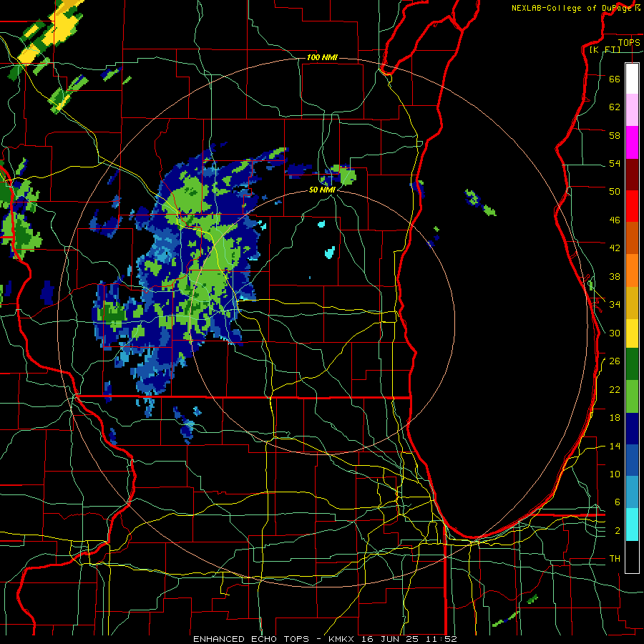Select the dark green legend band
Image resolution: width=644 pixels, height=644 pixels.
[x=632, y=364]
